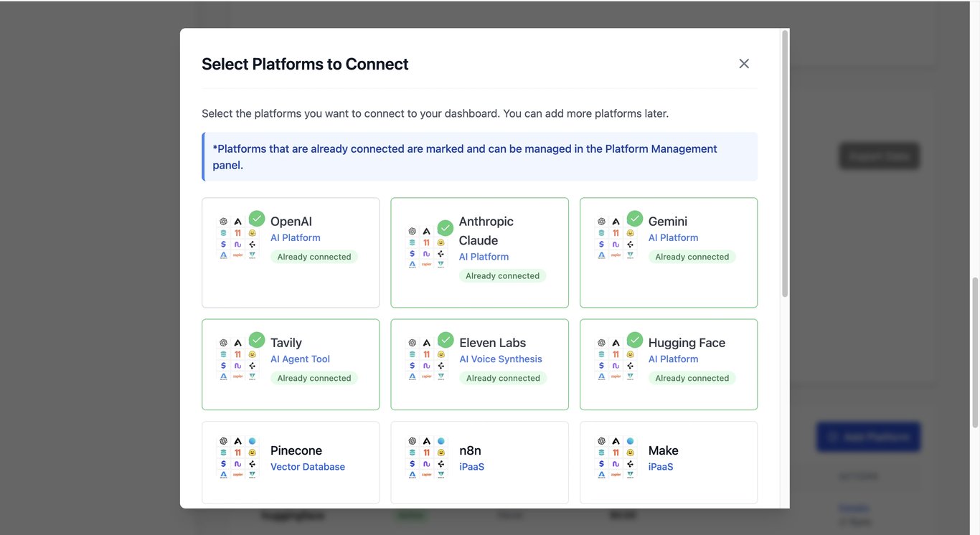This screenshot has width=980, height=535.
Task: Click the iPaaS link under n8n
Action: pos(471,467)
